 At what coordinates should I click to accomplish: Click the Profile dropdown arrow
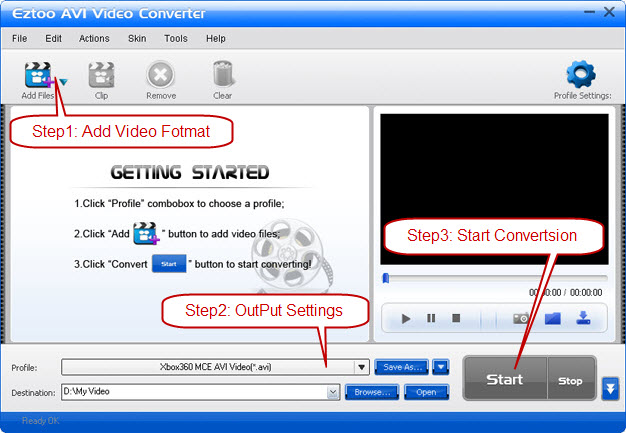tap(362, 367)
